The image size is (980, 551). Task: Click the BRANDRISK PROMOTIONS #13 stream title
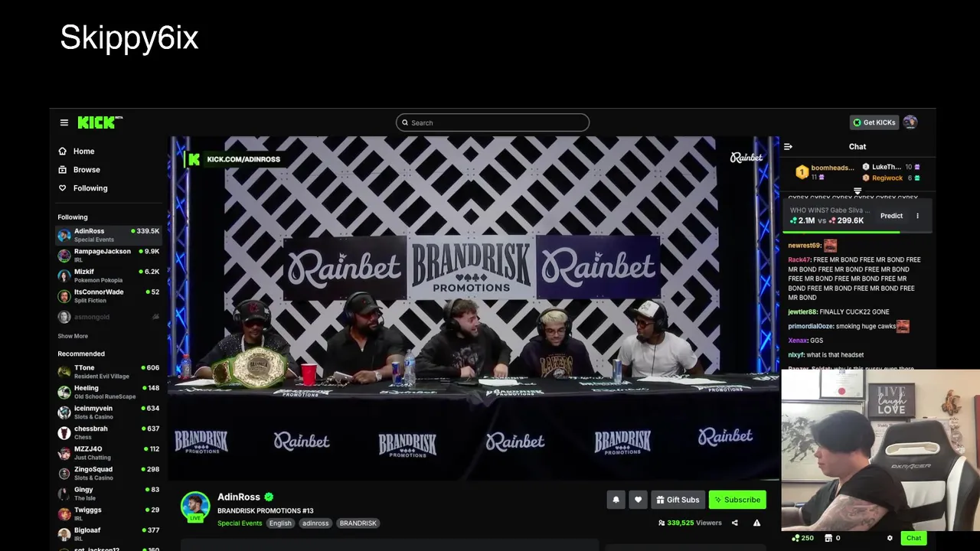[265, 511]
